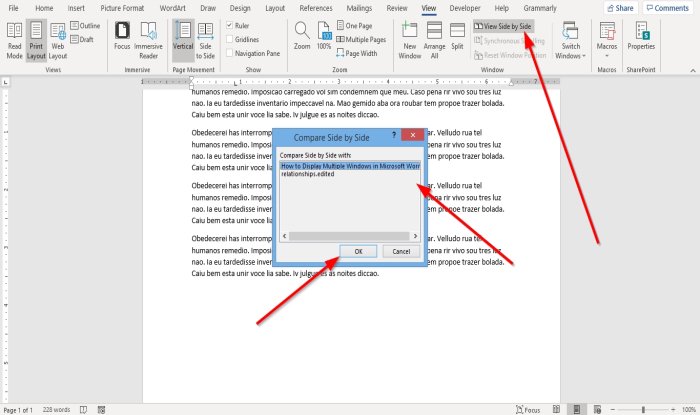Click the tab selector at ruler corner

click(5, 83)
